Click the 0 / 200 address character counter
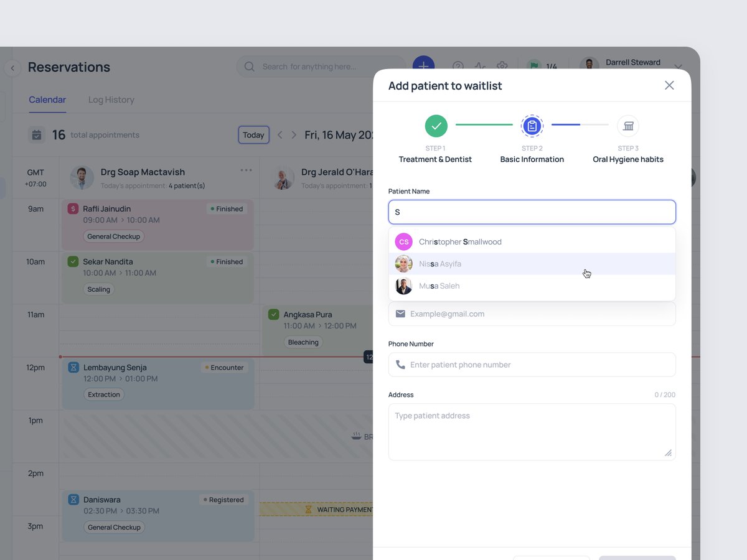The image size is (747, 560). coord(665,394)
